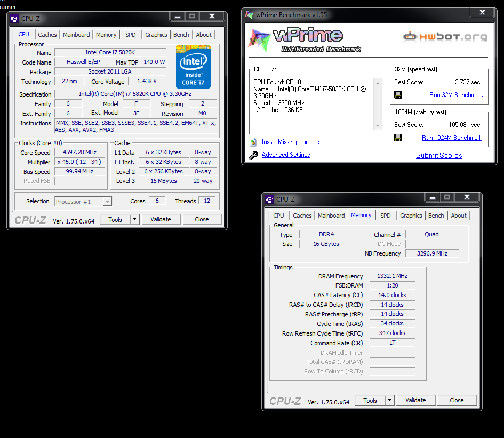Open Graphics tab in left CPU-Z window
The width and height of the screenshot is (504, 438).
156,35
